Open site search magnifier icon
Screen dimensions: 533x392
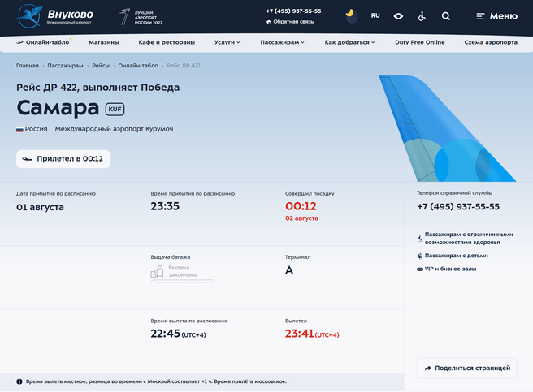pyautogui.click(x=446, y=16)
